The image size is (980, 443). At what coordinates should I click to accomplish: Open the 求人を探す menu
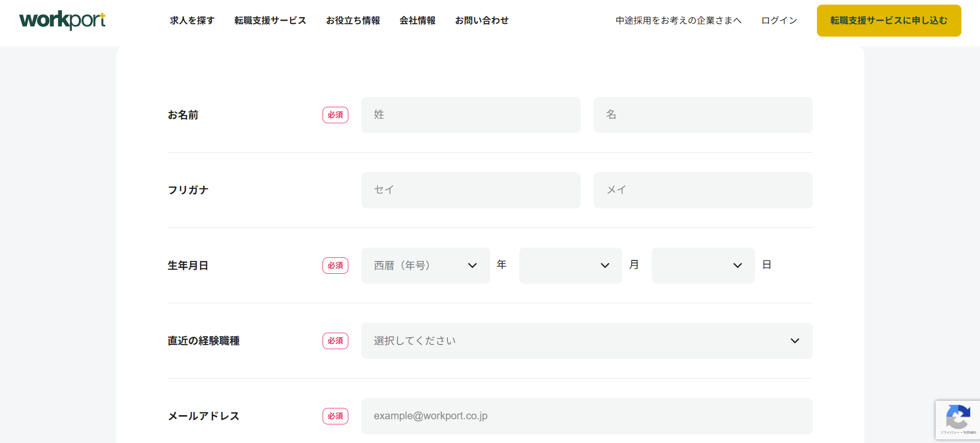point(192,21)
